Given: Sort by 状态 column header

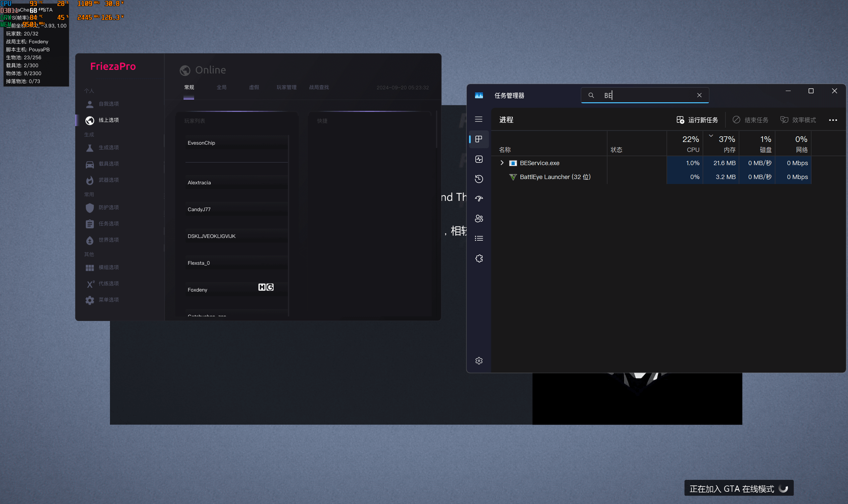Looking at the screenshot, I should 637,144.
